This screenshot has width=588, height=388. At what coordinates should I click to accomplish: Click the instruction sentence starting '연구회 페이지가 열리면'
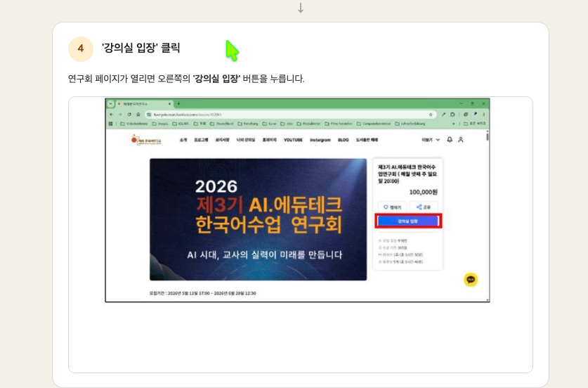pos(186,79)
